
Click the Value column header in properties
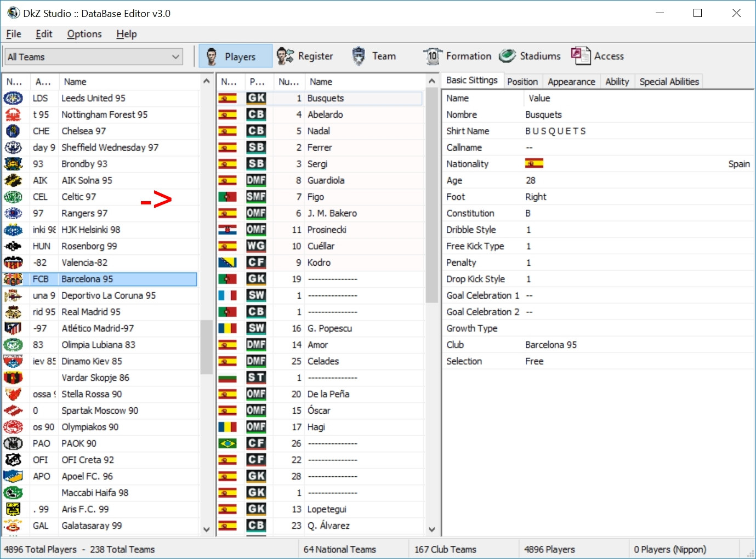point(639,98)
